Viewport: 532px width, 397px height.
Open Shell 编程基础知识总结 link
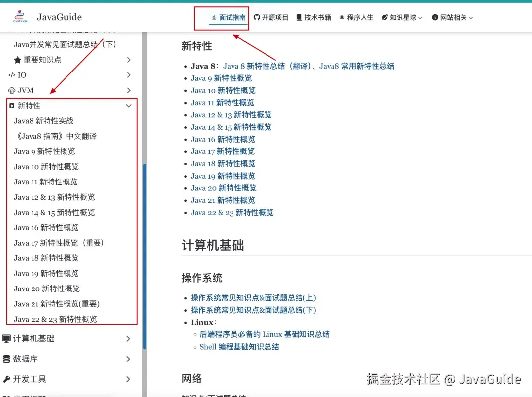click(x=239, y=347)
